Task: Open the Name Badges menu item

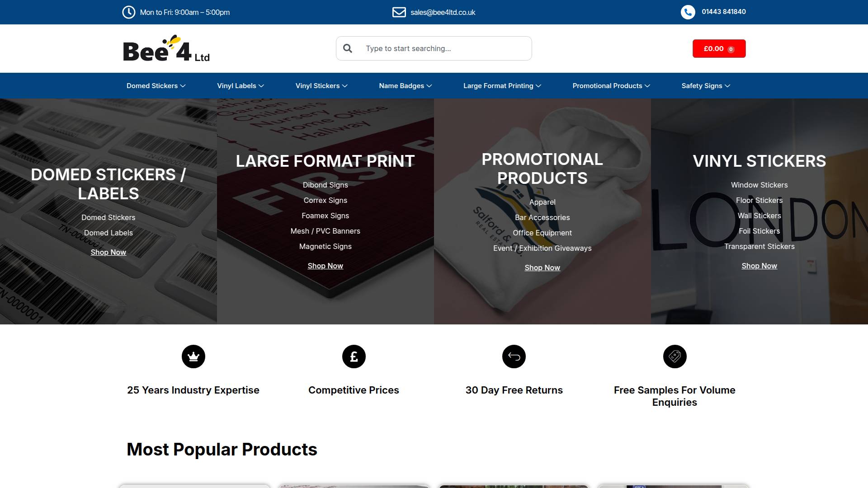Action: (405, 86)
